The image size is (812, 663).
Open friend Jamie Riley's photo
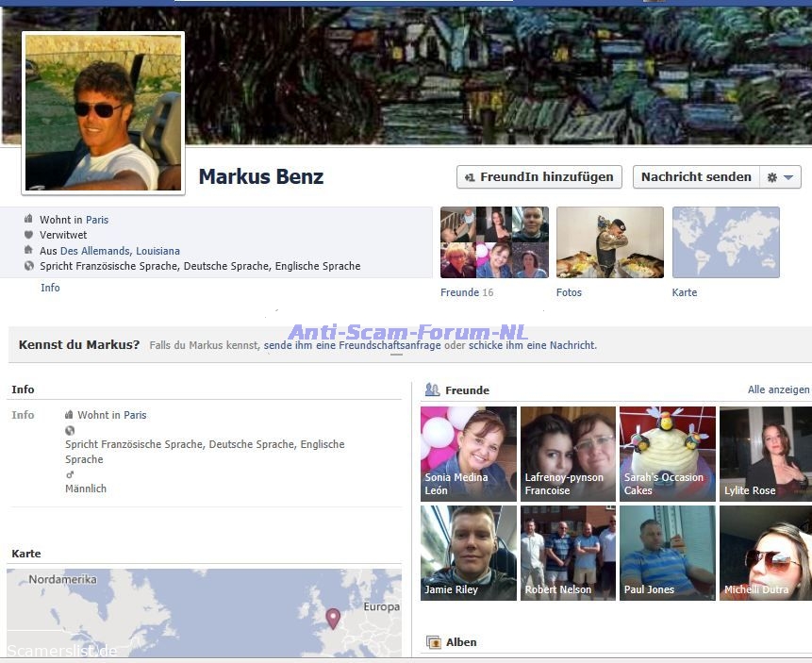pyautogui.click(x=469, y=553)
